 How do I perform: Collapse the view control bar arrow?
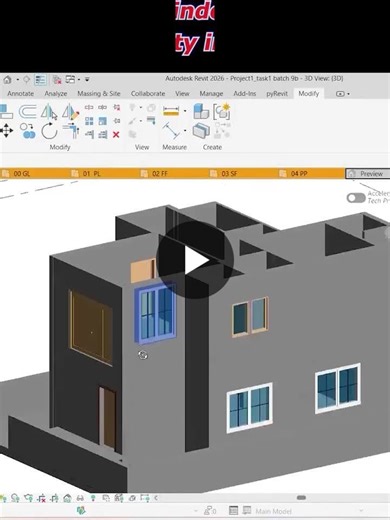point(156,498)
